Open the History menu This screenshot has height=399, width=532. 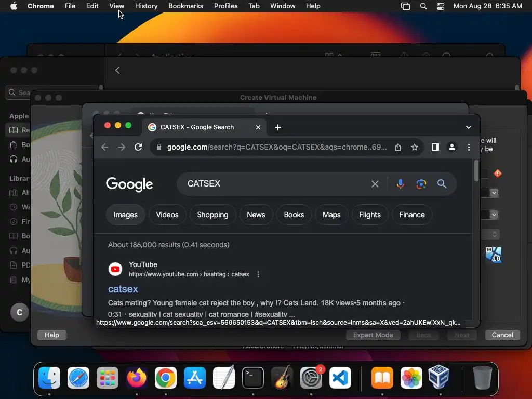[x=146, y=6]
